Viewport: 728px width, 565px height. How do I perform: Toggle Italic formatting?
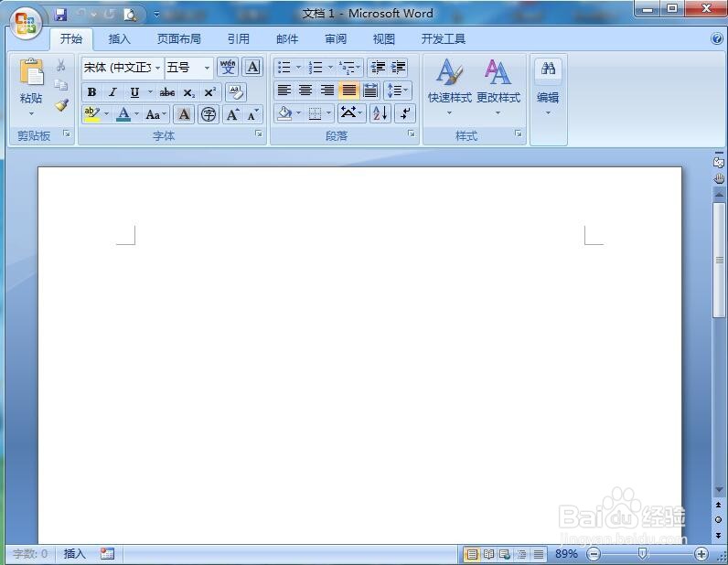tap(112, 92)
